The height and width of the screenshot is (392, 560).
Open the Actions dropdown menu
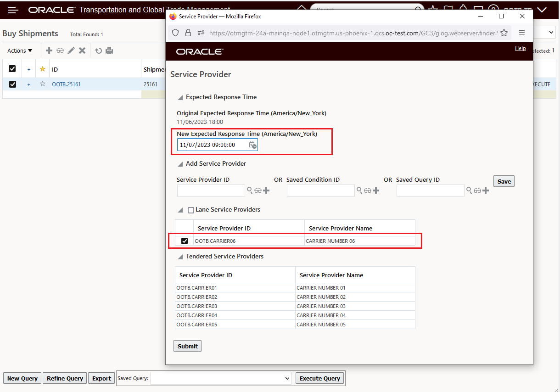tap(20, 50)
